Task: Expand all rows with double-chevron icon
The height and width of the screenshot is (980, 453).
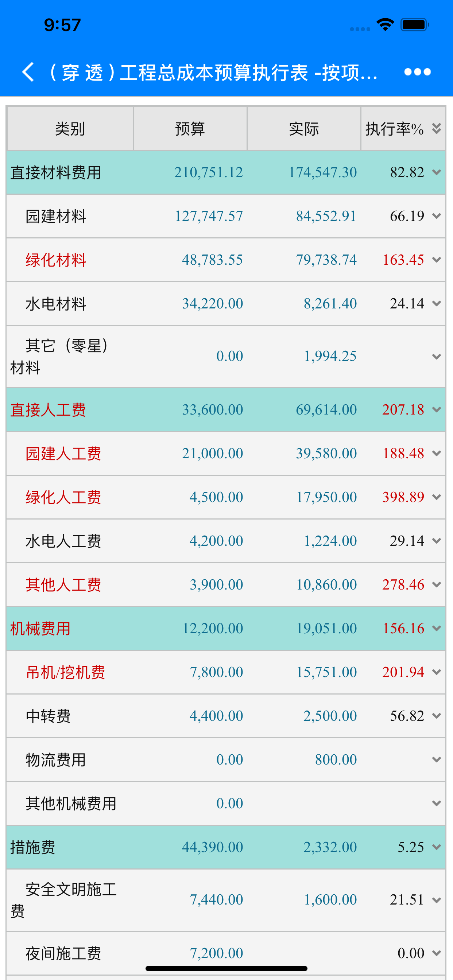Action: pyautogui.click(x=436, y=129)
